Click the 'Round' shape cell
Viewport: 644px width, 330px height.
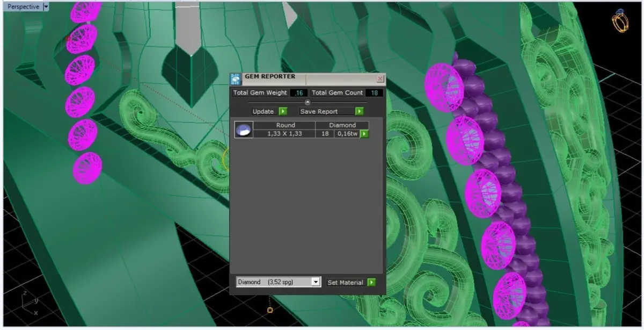click(x=286, y=125)
